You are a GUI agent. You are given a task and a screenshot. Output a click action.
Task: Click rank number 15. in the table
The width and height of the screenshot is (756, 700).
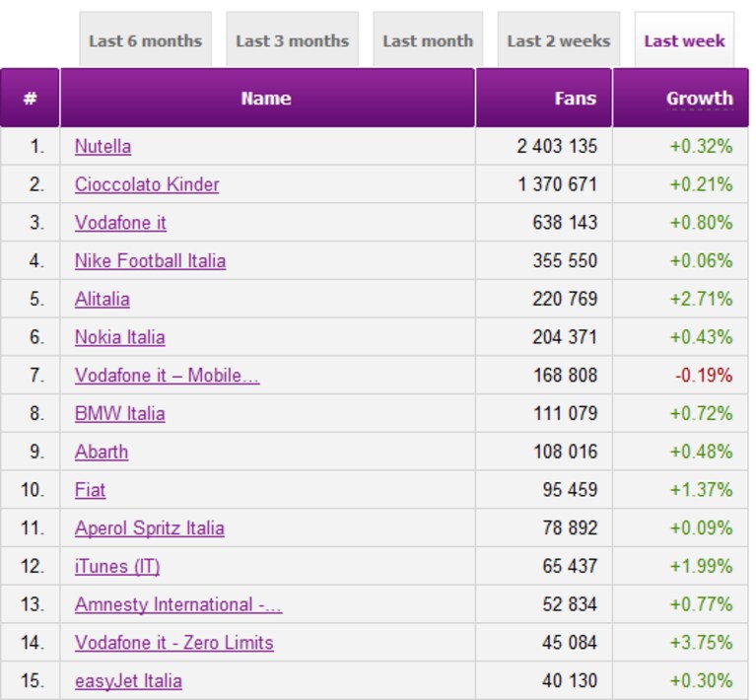33,680
